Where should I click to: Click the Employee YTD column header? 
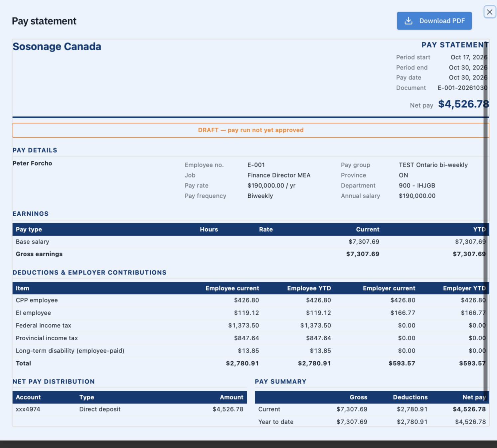(309, 288)
